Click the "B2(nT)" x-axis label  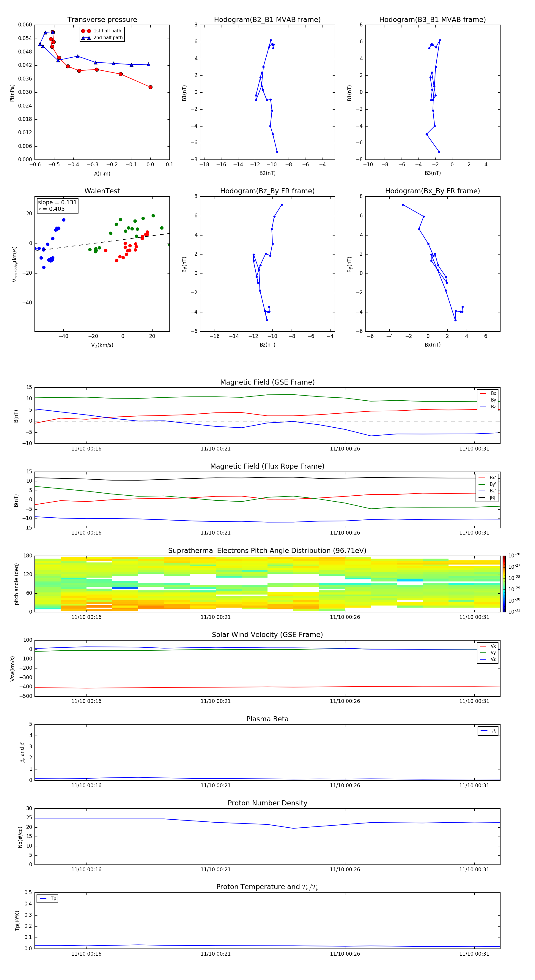pyautogui.click(x=267, y=173)
